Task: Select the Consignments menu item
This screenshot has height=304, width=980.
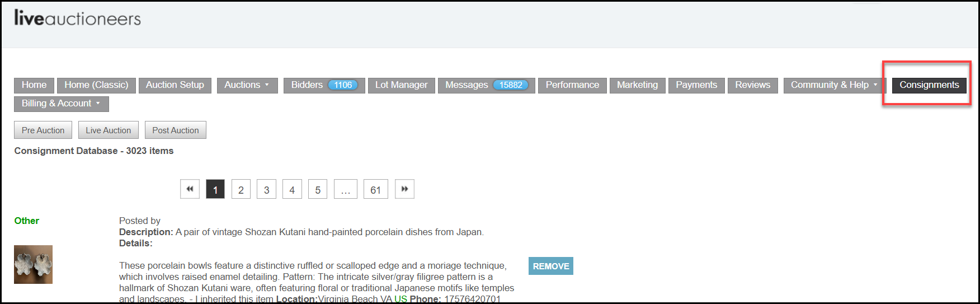Action: pyautogui.click(x=929, y=85)
